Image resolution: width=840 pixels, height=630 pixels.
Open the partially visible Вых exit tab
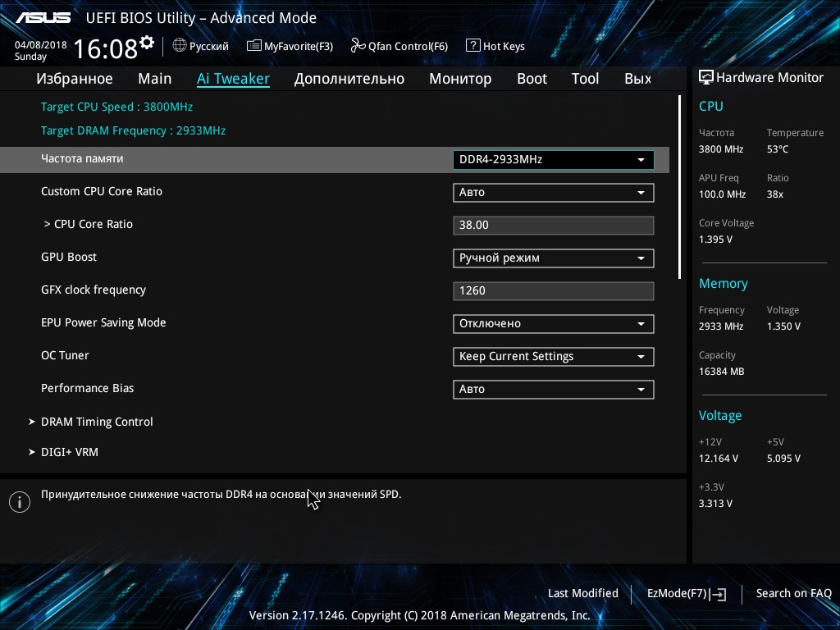637,79
